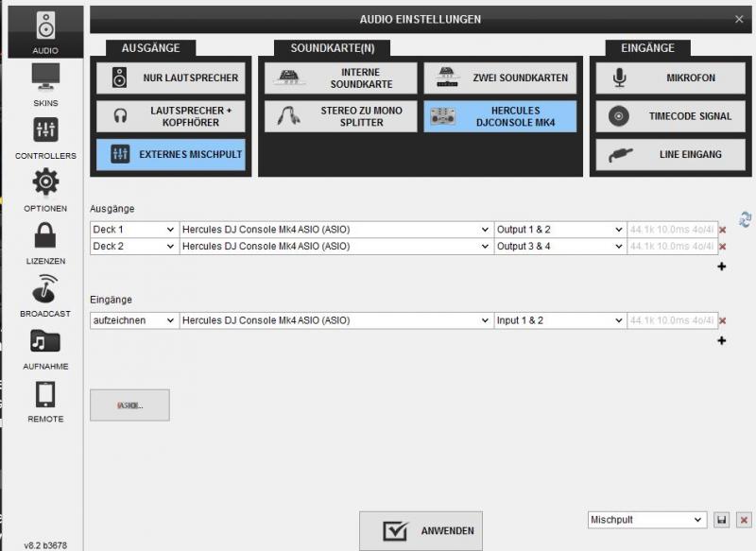Image resolution: width=756 pixels, height=551 pixels.
Task: Click the Ausgänge panel header
Action: (151, 48)
